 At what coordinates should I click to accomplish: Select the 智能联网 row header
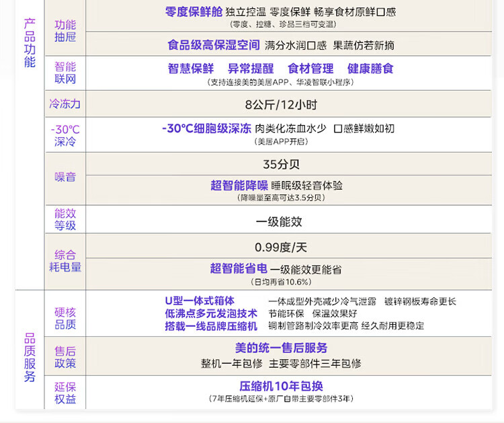tap(65, 73)
